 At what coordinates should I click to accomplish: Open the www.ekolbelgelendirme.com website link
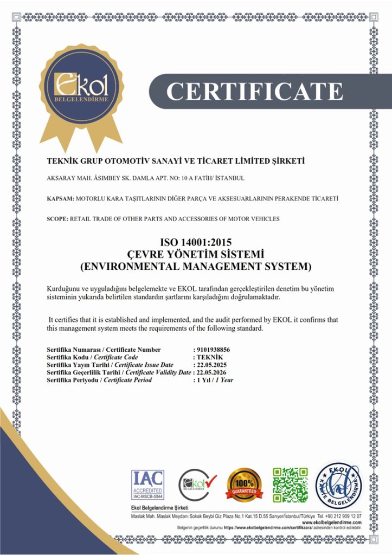point(331,522)
